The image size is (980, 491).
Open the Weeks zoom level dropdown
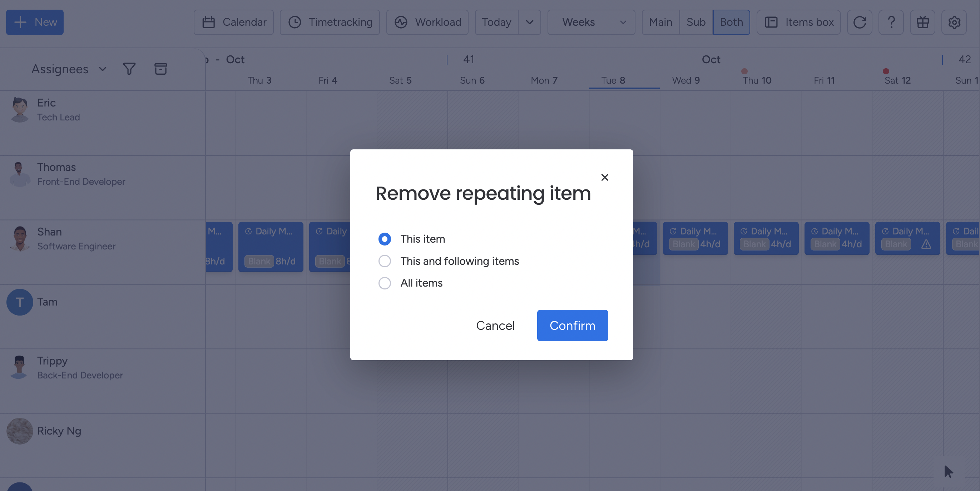(x=622, y=22)
